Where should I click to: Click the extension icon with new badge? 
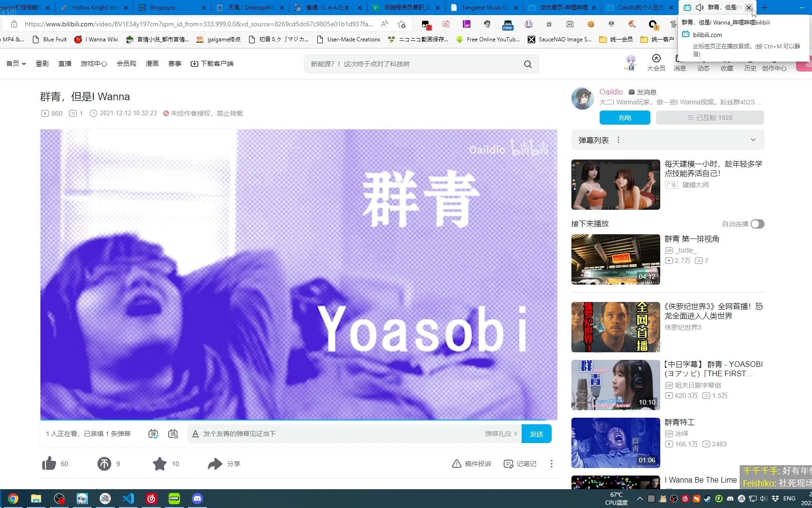coord(508,24)
